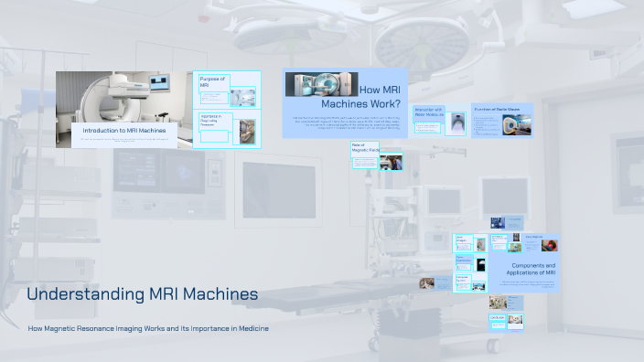Click the image in the 'Purpose of MRI' slide

coord(242,98)
